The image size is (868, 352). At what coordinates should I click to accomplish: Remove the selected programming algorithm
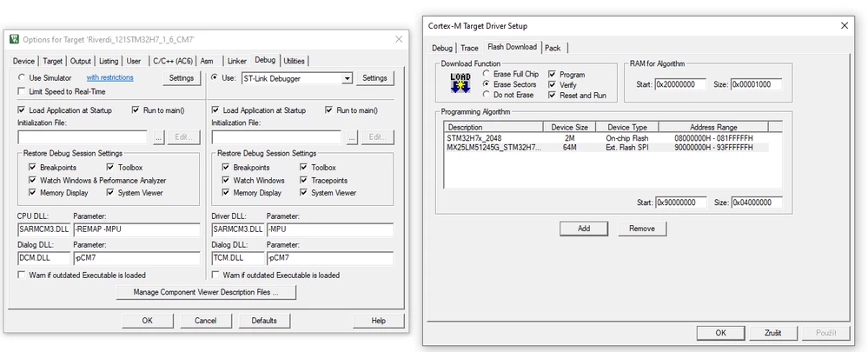click(x=642, y=228)
